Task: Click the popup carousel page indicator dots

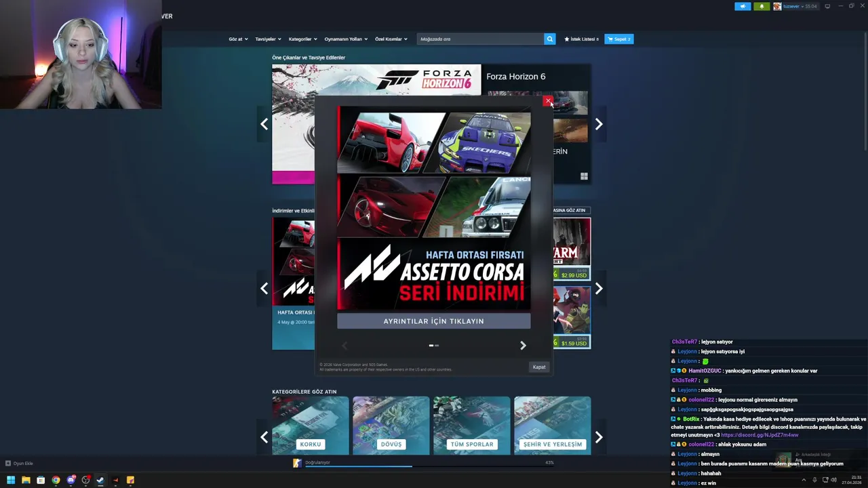Action: click(x=434, y=346)
